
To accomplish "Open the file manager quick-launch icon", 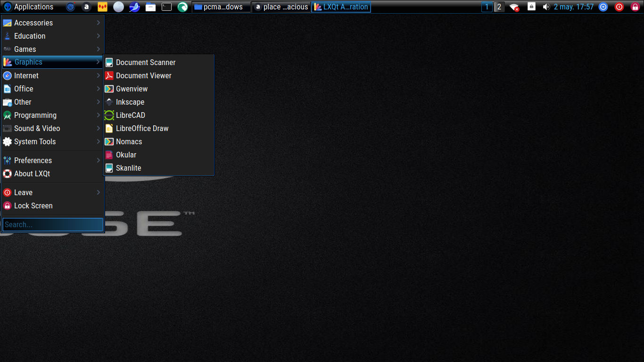I will click(x=150, y=7).
